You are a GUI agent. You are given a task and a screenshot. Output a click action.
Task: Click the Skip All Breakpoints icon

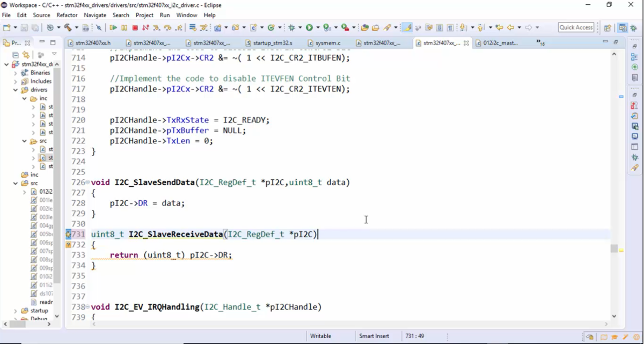pos(99,27)
